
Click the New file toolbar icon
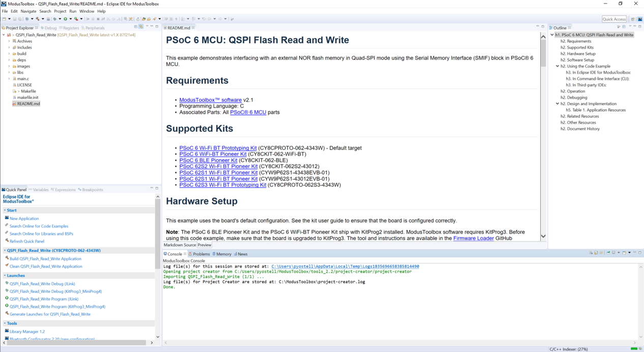tap(5, 19)
